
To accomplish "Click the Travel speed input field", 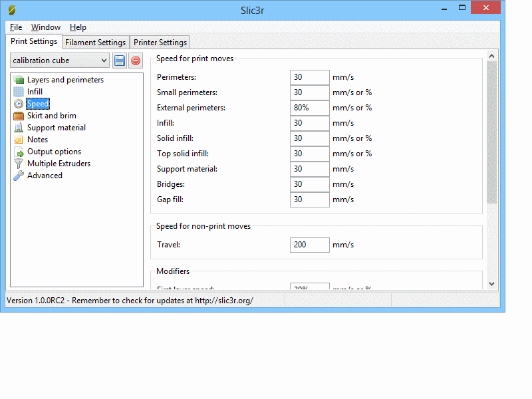I will click(309, 245).
